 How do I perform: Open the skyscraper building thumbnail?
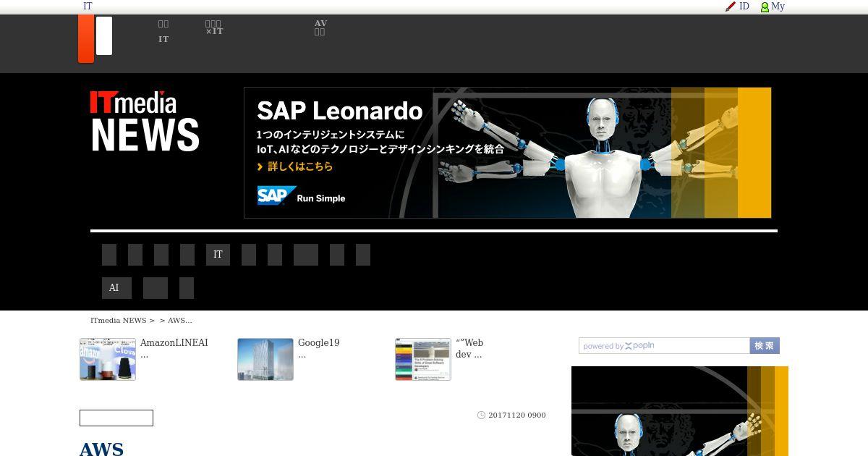tap(265, 359)
